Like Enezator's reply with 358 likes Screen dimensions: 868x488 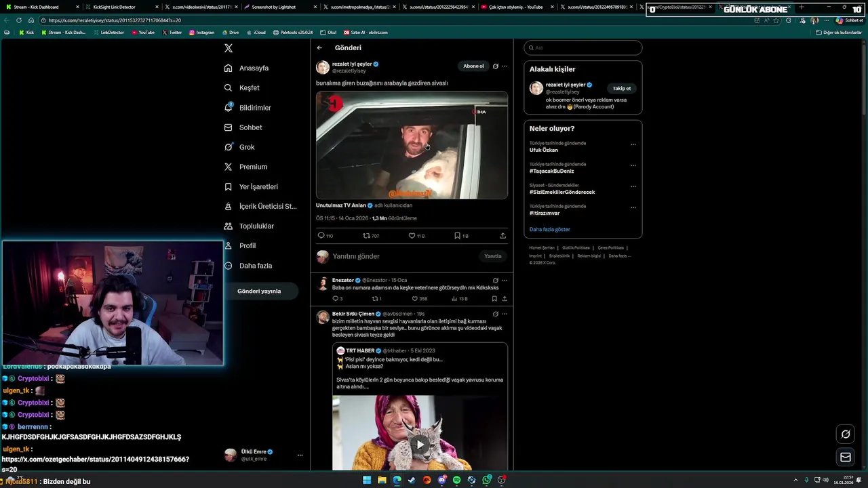pos(416,298)
